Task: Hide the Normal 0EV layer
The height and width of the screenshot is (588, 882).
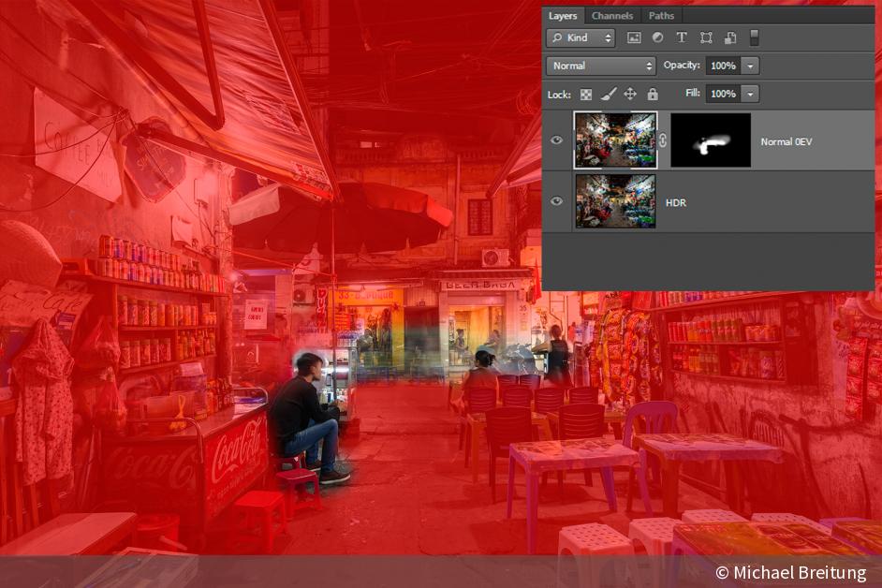Action: coord(557,139)
